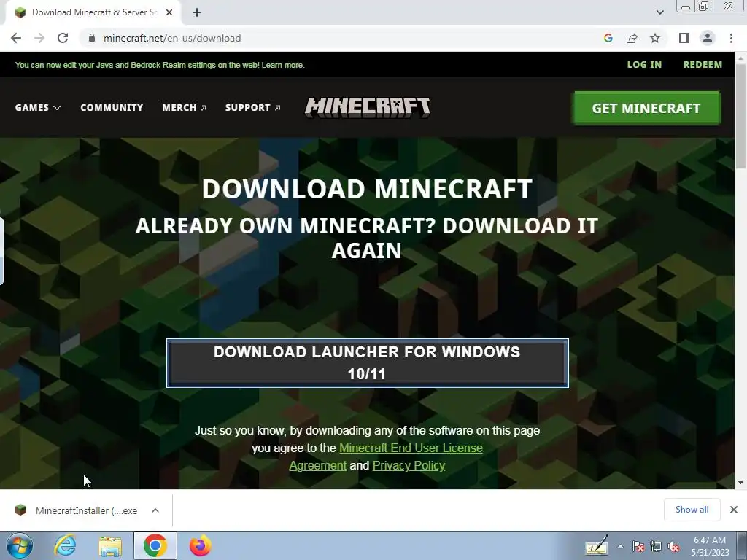This screenshot has width=747, height=560.
Task: Open the MERCH external link
Action: [185, 108]
